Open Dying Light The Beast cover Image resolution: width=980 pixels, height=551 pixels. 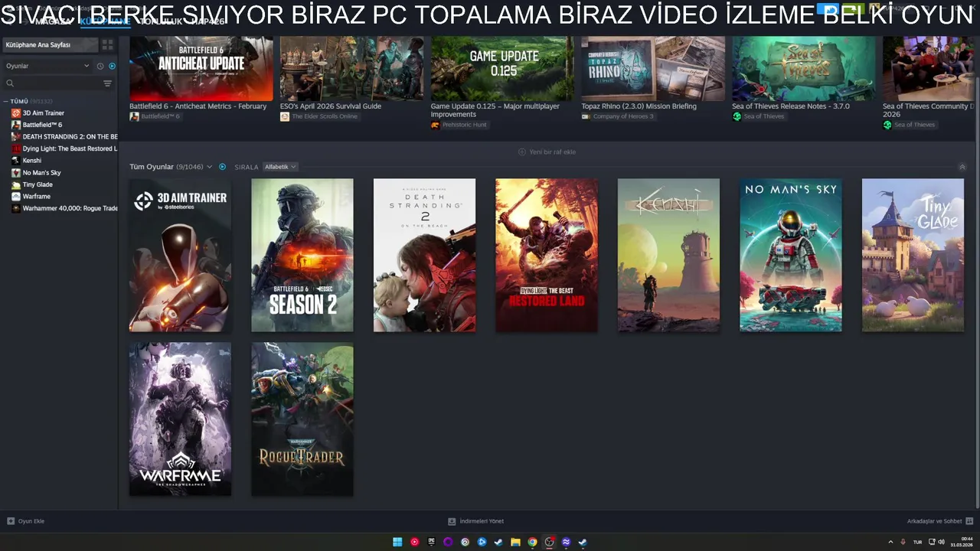pos(547,256)
